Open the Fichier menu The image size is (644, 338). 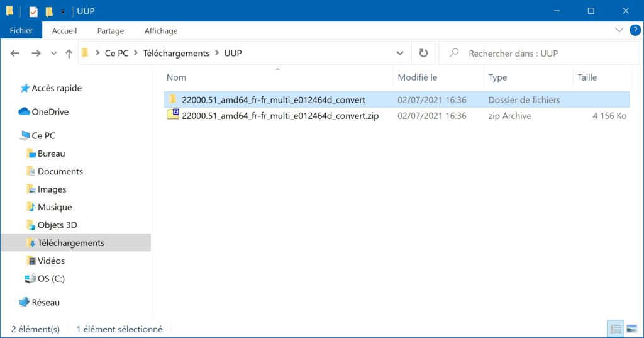coord(21,31)
